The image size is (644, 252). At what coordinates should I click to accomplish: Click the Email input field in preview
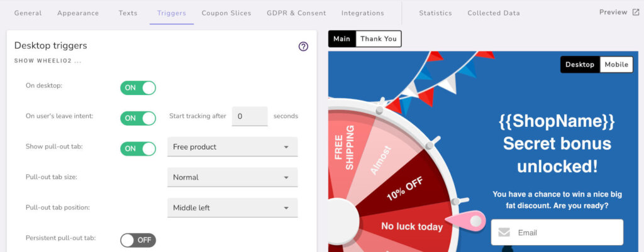click(557, 233)
